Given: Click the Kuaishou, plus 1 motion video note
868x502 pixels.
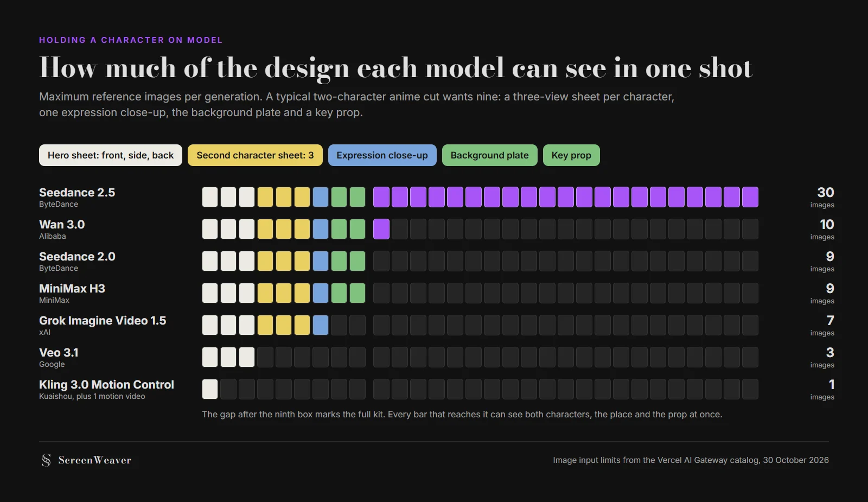Looking at the screenshot, I should (92, 396).
